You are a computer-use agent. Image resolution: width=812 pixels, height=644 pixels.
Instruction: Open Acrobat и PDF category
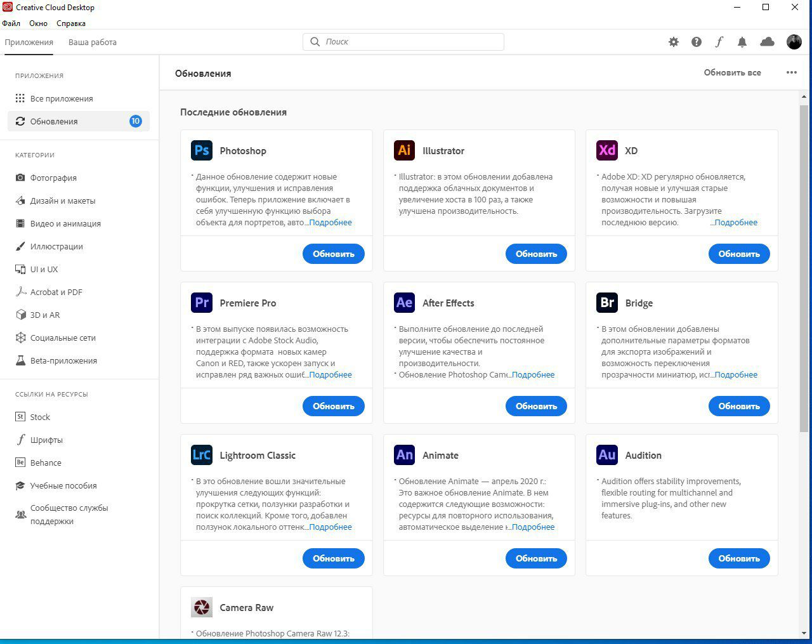pyautogui.click(x=79, y=292)
